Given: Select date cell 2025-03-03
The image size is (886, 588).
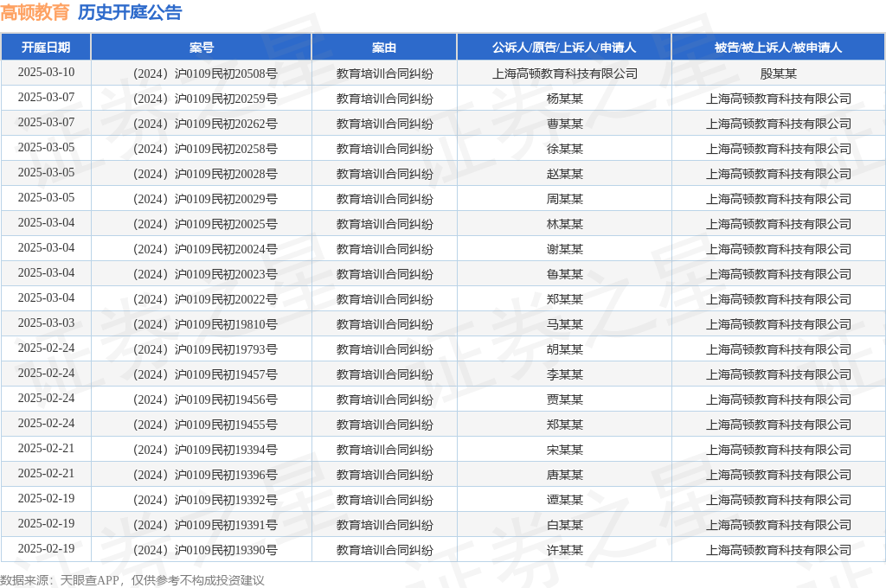Looking at the screenshot, I should (x=46, y=323).
